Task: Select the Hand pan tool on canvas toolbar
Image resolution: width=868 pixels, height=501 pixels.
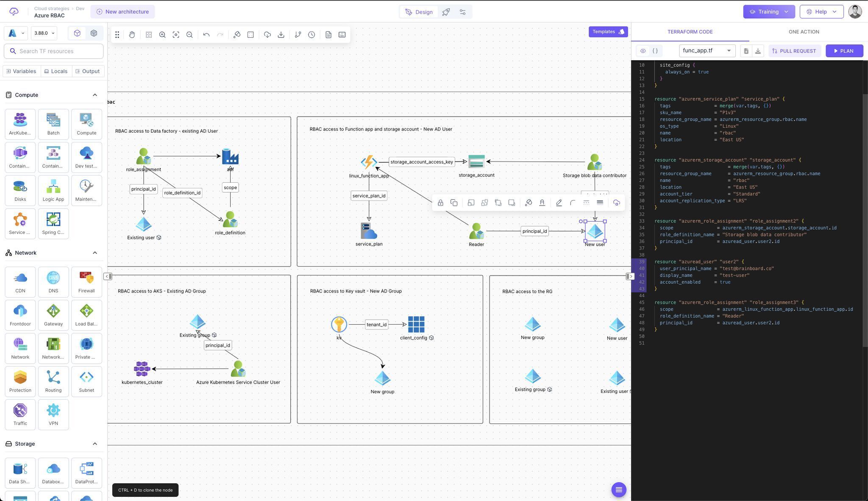Action: tap(132, 34)
